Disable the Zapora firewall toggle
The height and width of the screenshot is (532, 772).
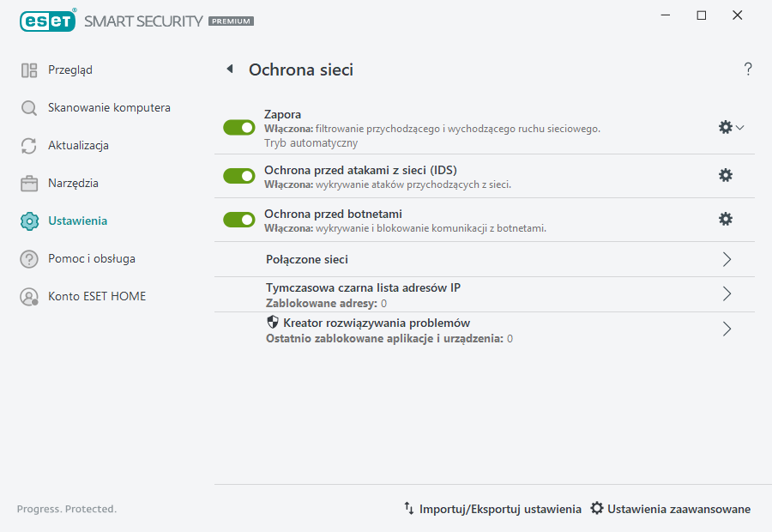238,127
